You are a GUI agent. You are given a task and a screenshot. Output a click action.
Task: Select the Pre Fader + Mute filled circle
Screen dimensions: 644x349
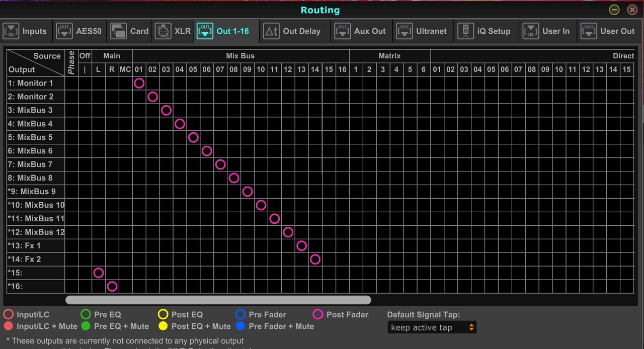[x=240, y=326]
